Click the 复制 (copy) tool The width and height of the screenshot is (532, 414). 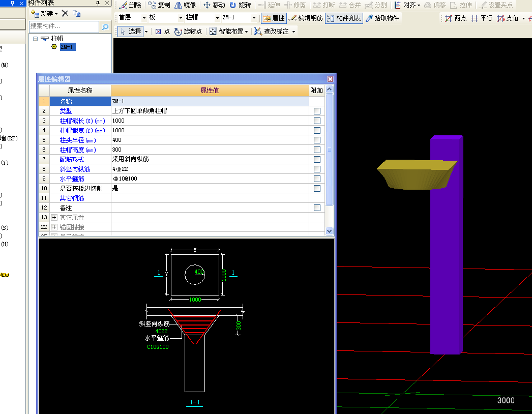[x=159, y=5]
